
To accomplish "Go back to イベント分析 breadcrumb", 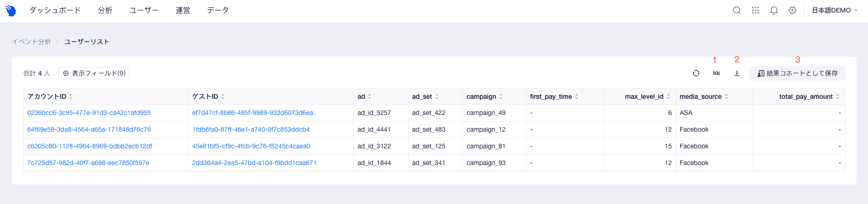I will [x=31, y=42].
